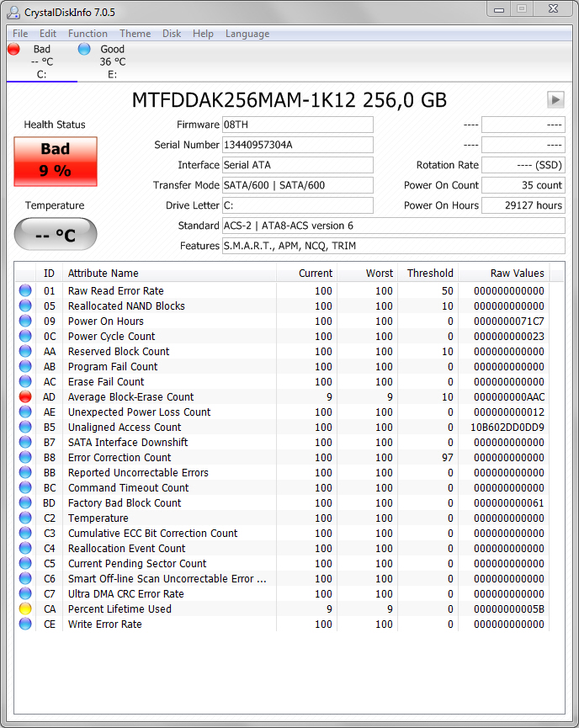Screen dimensions: 579x728
Task: Click the Interface field Serial ATA
Action: click(x=298, y=165)
